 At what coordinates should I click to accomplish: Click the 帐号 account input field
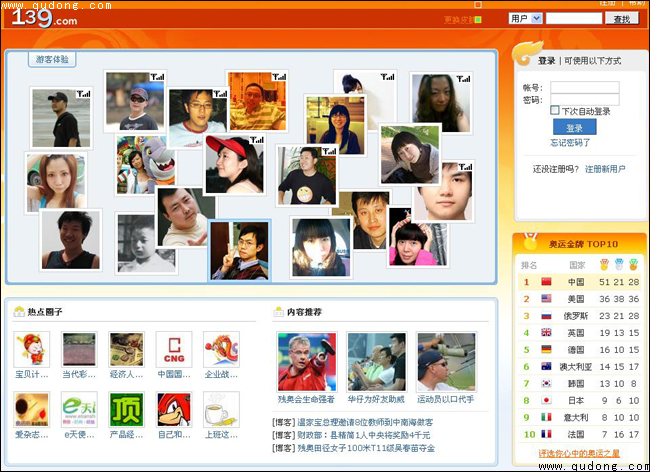(x=584, y=87)
